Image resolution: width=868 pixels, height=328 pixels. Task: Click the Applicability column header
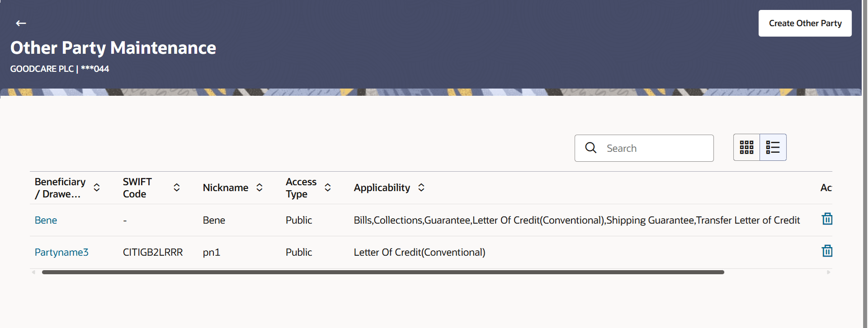(382, 187)
